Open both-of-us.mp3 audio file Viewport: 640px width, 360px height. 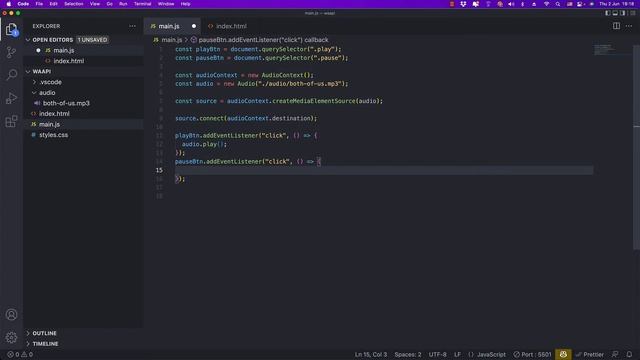point(66,103)
